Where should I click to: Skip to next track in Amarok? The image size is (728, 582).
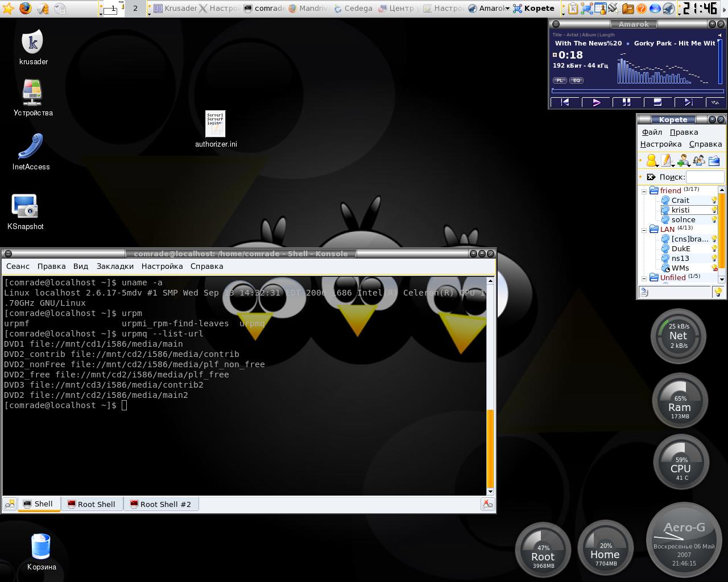click(688, 102)
